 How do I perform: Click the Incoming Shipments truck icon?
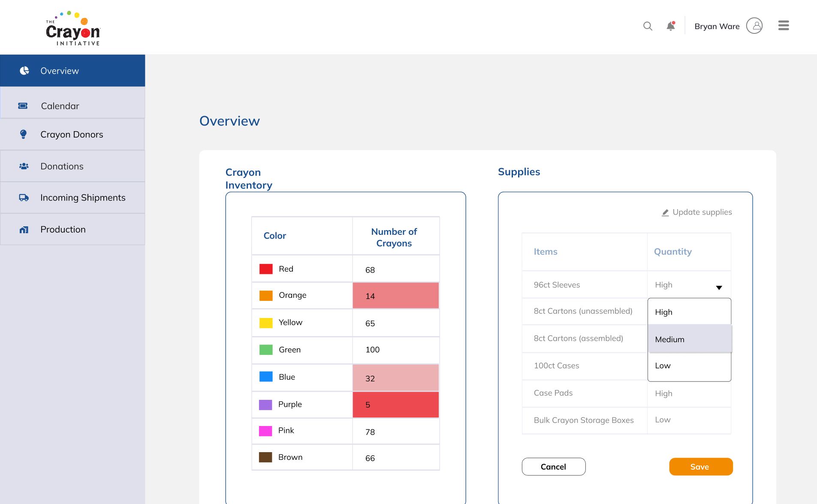coord(24,198)
